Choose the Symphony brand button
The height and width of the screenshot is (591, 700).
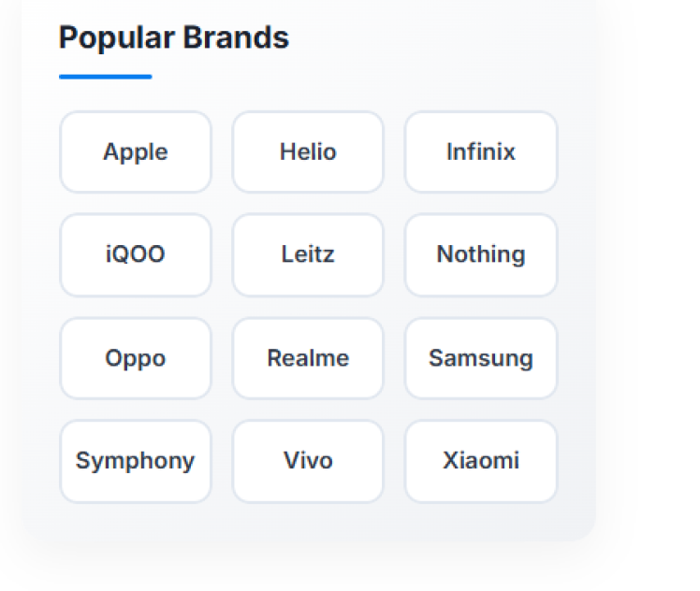[x=136, y=461]
